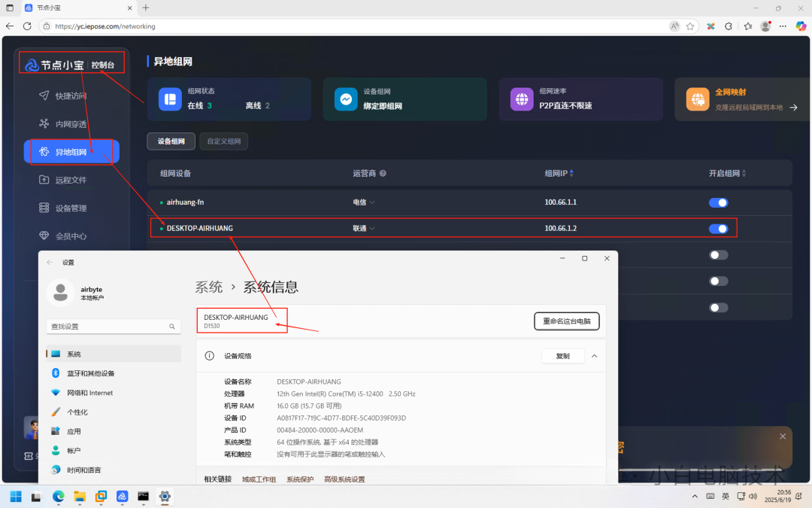This screenshot has height=508, width=812.
Task: Refresh the browser page
Action: (x=28, y=26)
